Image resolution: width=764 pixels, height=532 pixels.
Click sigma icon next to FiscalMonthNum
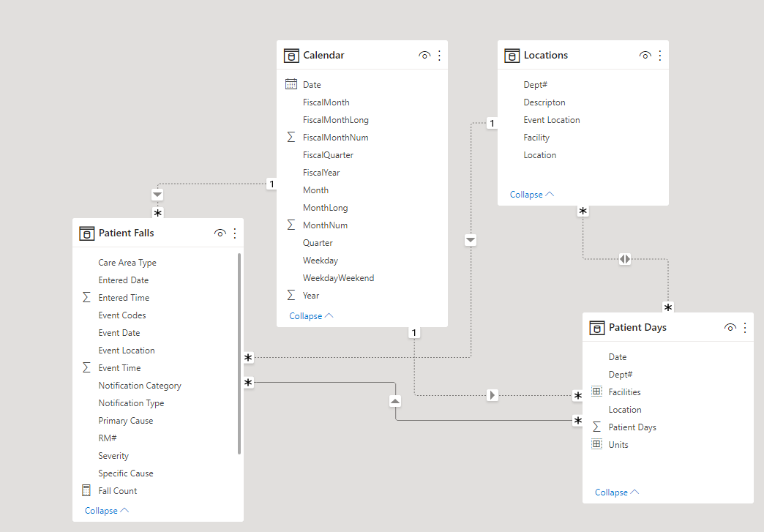[291, 137]
